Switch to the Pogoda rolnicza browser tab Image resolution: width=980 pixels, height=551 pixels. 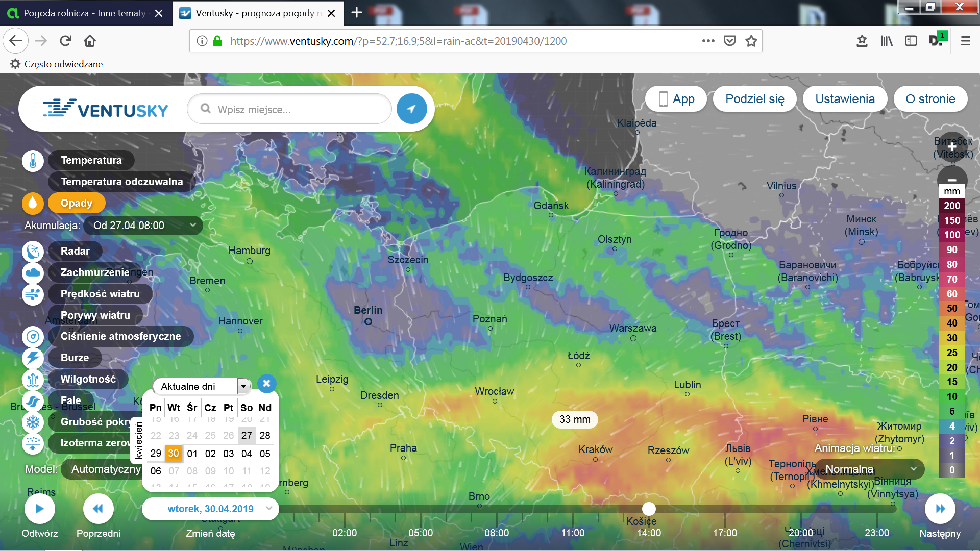[84, 13]
